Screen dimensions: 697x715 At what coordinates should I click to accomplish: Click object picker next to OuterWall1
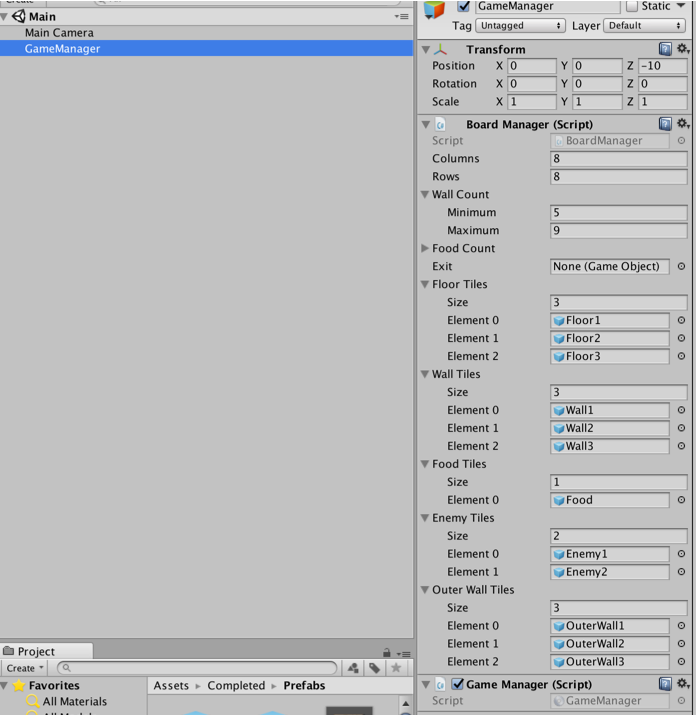pyautogui.click(x=681, y=626)
